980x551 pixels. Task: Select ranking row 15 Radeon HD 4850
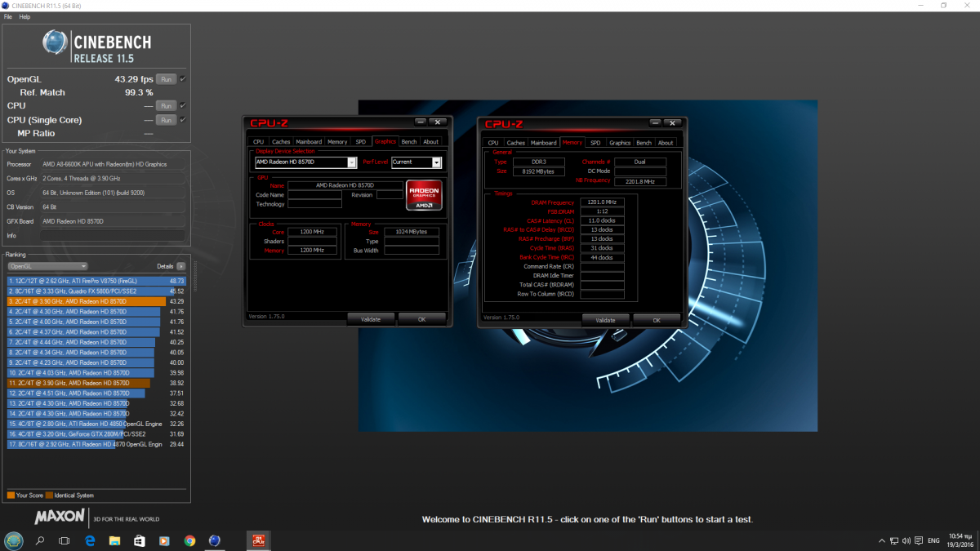pyautogui.click(x=96, y=424)
